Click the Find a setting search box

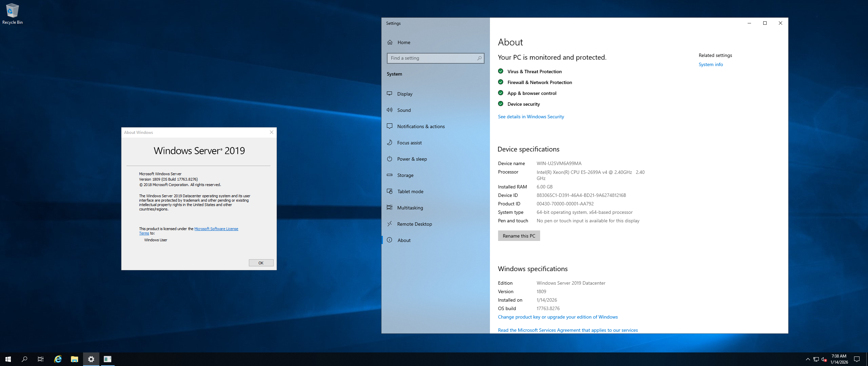tap(432, 58)
